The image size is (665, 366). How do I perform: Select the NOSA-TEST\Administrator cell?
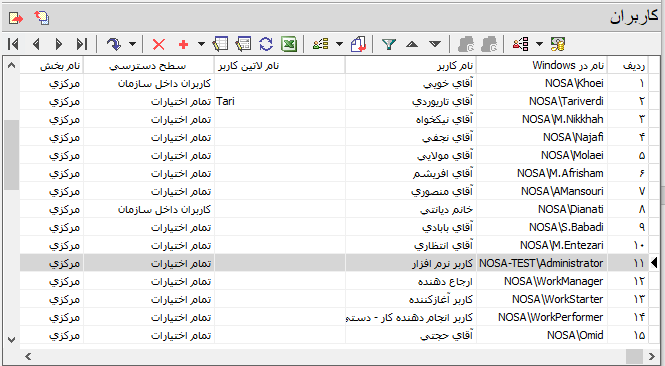click(x=542, y=263)
